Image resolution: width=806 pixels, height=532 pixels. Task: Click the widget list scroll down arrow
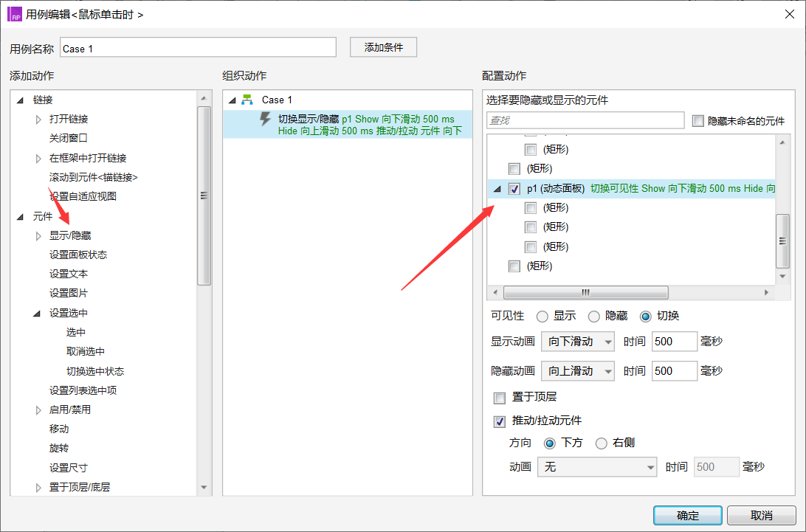pos(782,277)
